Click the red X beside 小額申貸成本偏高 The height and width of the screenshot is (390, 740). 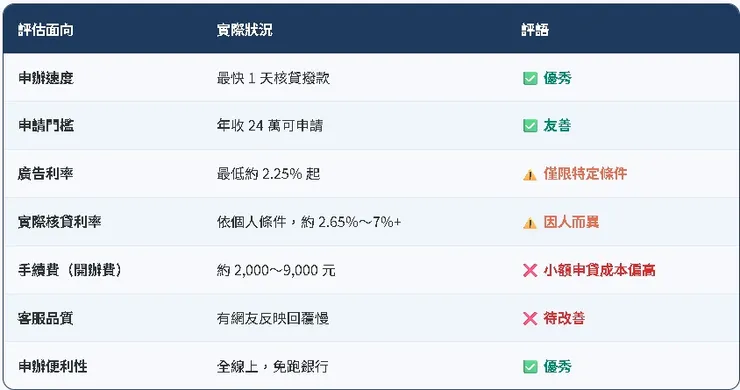530,270
